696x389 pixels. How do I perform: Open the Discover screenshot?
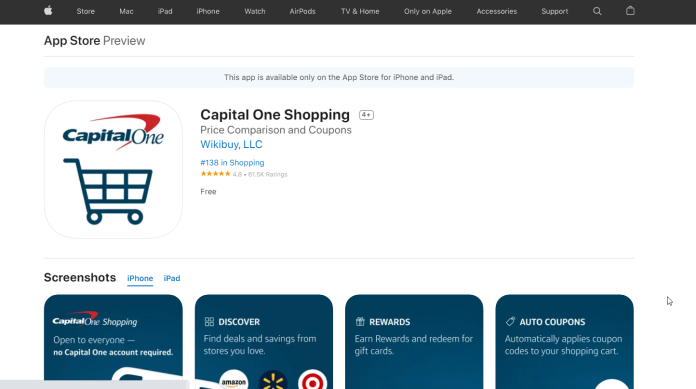264,341
